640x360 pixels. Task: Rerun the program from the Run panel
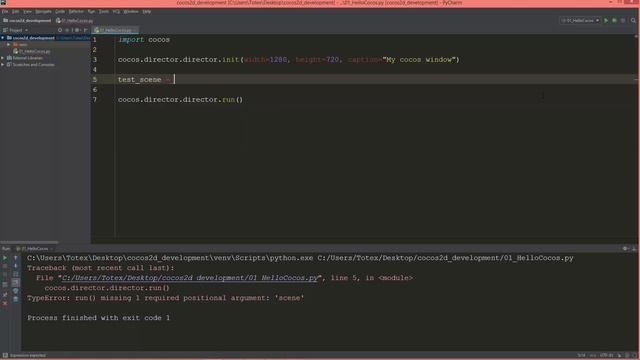pos(5,258)
